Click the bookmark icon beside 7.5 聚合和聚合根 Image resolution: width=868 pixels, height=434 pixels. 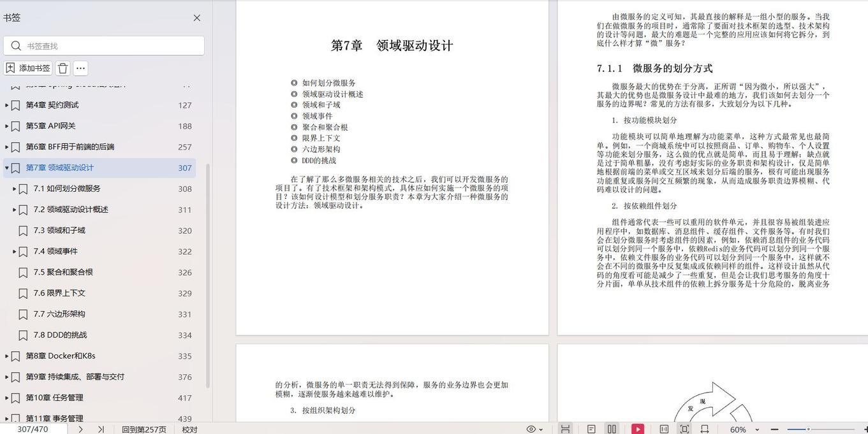[23, 273]
